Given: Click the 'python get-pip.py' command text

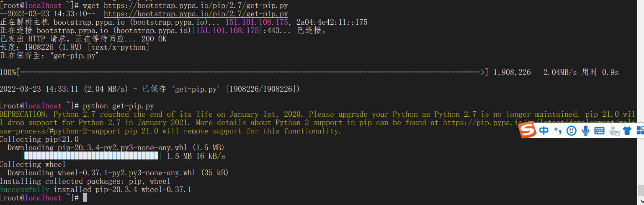Looking at the screenshot, I should 118,106.
